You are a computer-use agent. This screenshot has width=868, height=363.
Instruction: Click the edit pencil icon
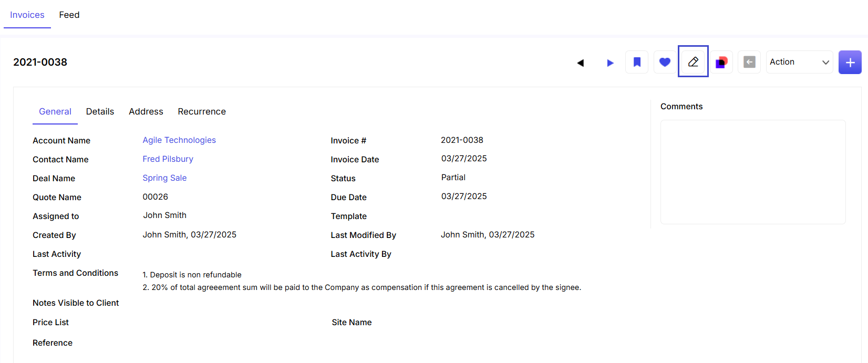coord(693,61)
